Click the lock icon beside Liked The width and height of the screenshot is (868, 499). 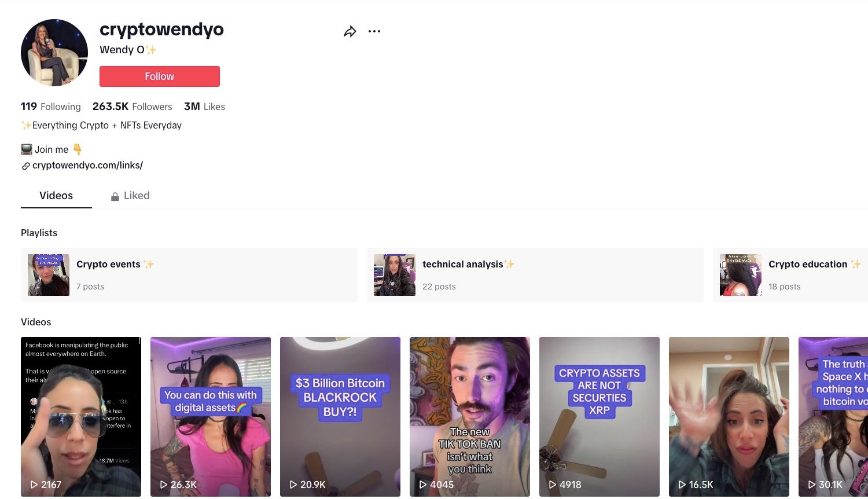115,197
